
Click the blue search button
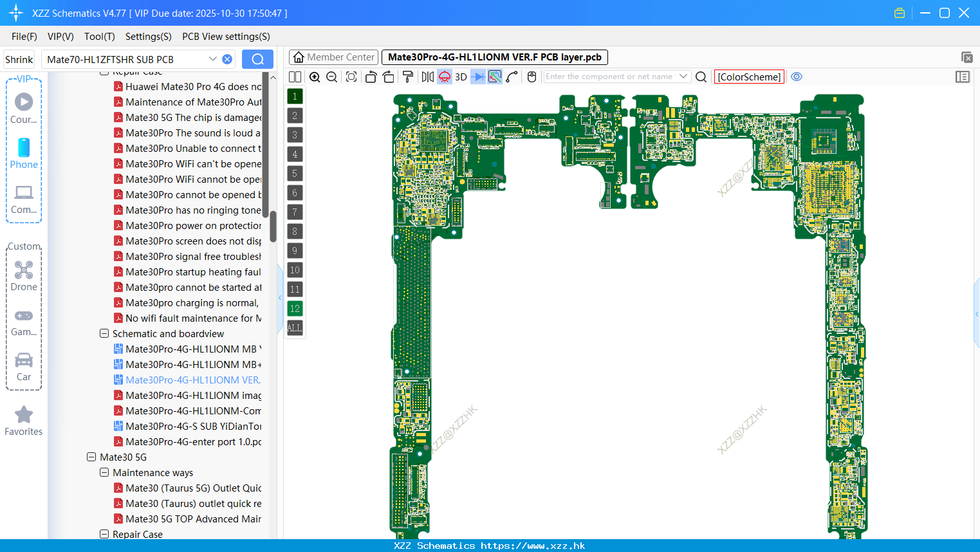coord(257,59)
